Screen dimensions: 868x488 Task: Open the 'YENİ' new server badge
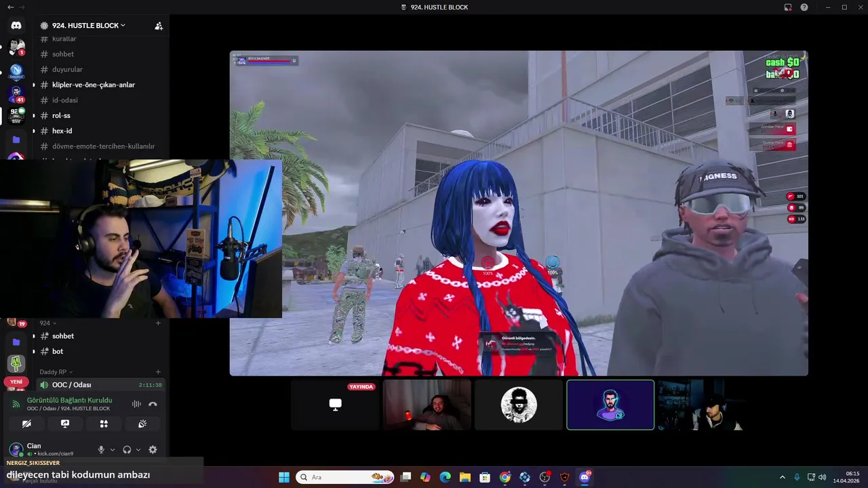16,382
